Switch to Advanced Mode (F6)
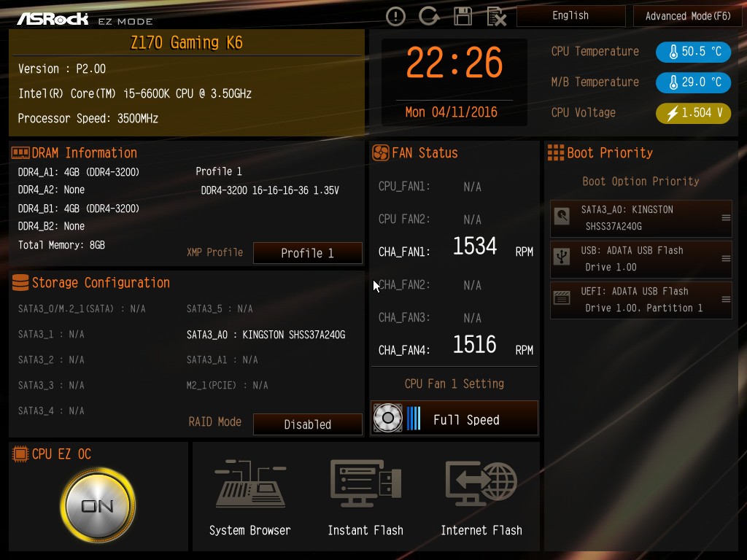Viewport: 747px width, 560px height. 687,16
